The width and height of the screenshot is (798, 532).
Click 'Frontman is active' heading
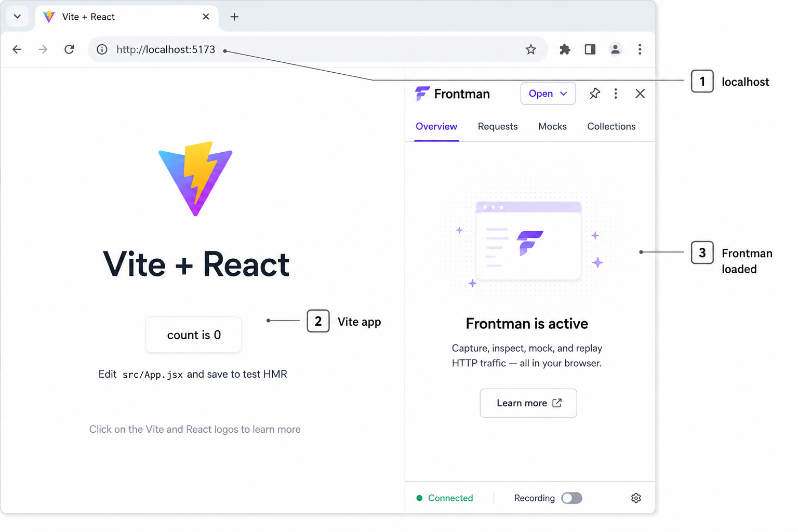527,324
